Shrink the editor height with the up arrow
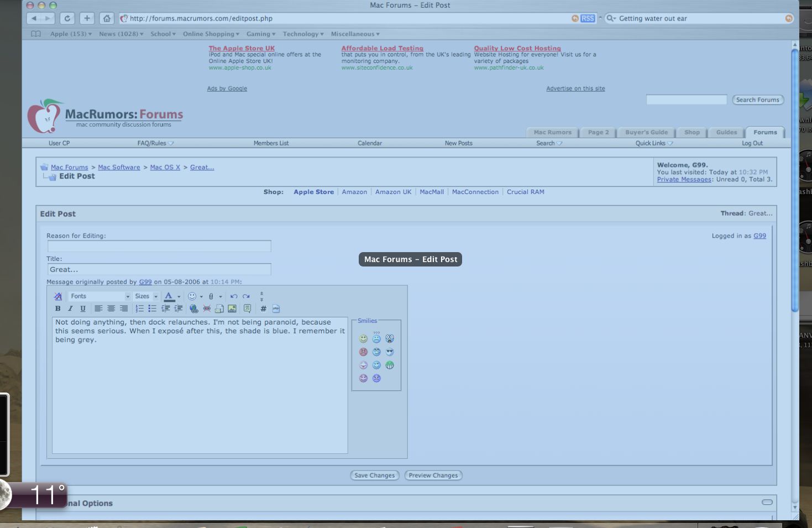 (261, 294)
